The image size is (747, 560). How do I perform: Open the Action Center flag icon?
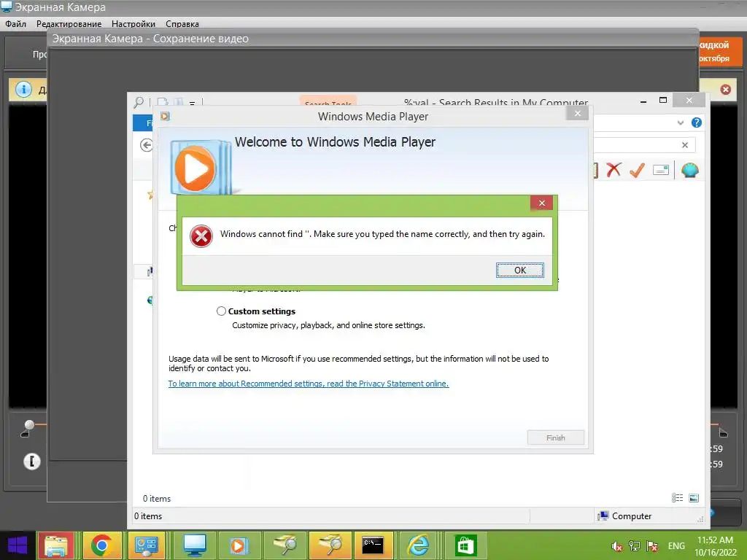(652, 546)
